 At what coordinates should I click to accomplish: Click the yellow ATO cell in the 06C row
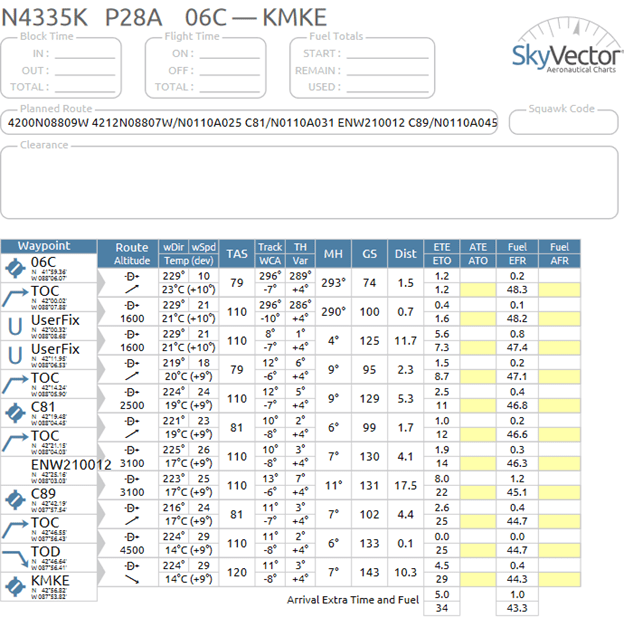pyautogui.click(x=478, y=289)
